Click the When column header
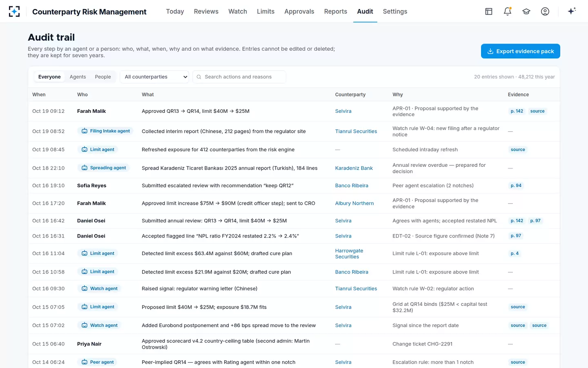Image resolution: width=588 pixels, height=368 pixels. 39,94
